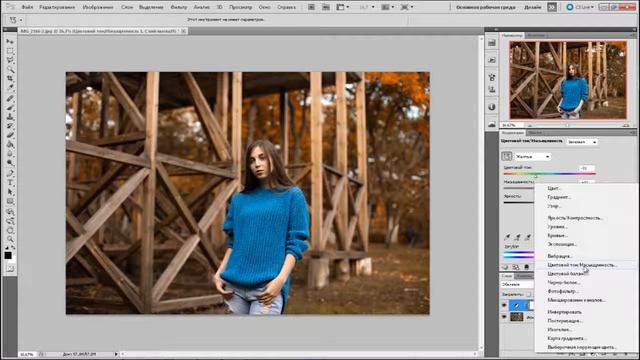Select the Rectangular Marquee tool
The width and height of the screenshot is (640, 360).
(10, 51)
